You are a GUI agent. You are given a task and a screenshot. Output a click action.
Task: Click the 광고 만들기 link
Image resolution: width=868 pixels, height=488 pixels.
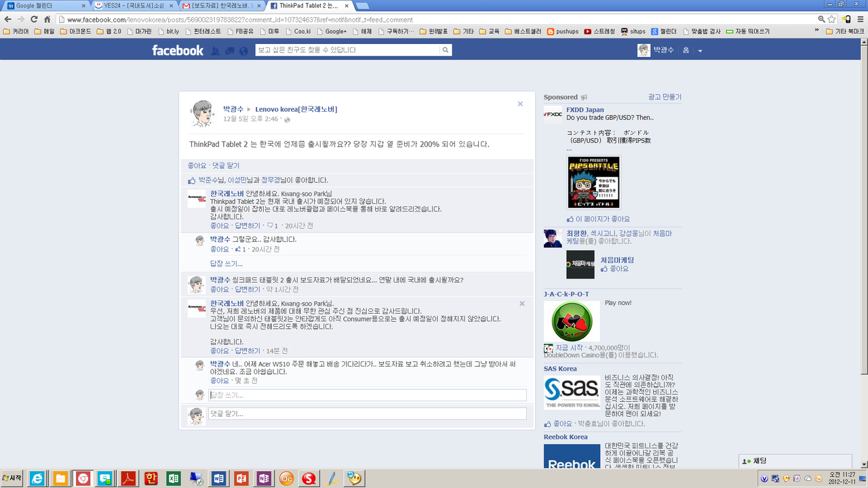coord(665,97)
